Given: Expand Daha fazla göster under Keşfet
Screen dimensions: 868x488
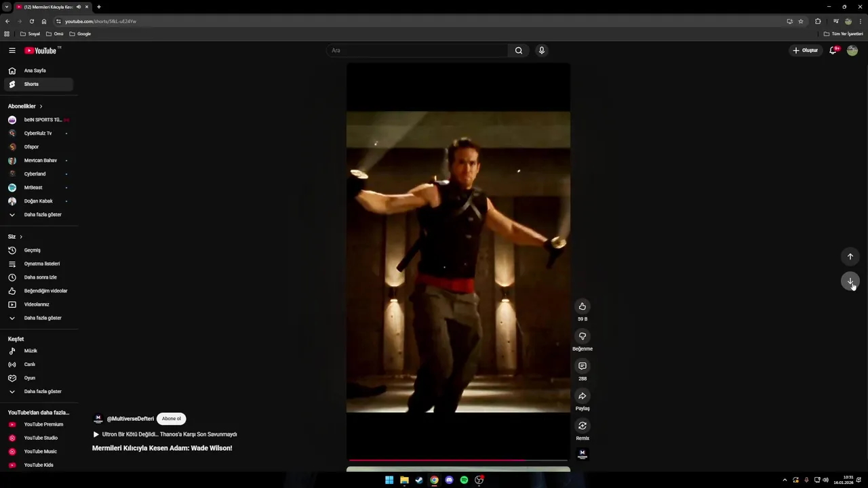Looking at the screenshot, I should pyautogui.click(x=38, y=392).
